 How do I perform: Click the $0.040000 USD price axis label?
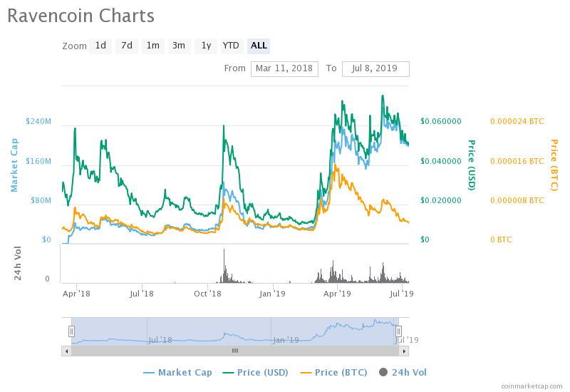tap(440, 161)
